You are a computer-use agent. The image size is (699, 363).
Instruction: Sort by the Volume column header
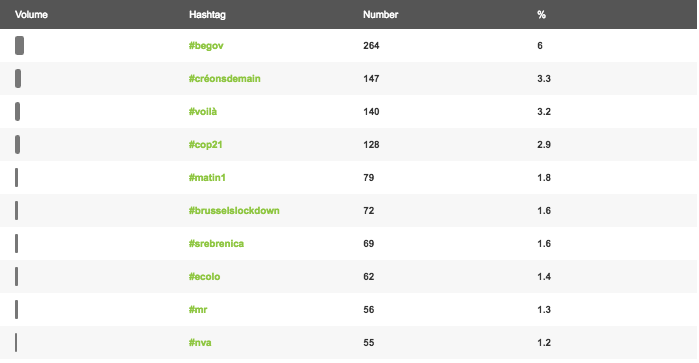[31, 15]
